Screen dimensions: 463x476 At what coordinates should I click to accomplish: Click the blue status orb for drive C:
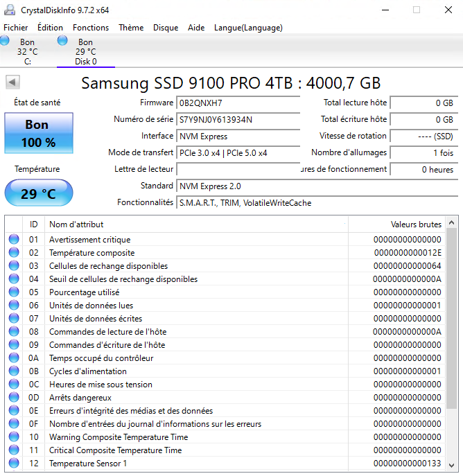(4, 40)
